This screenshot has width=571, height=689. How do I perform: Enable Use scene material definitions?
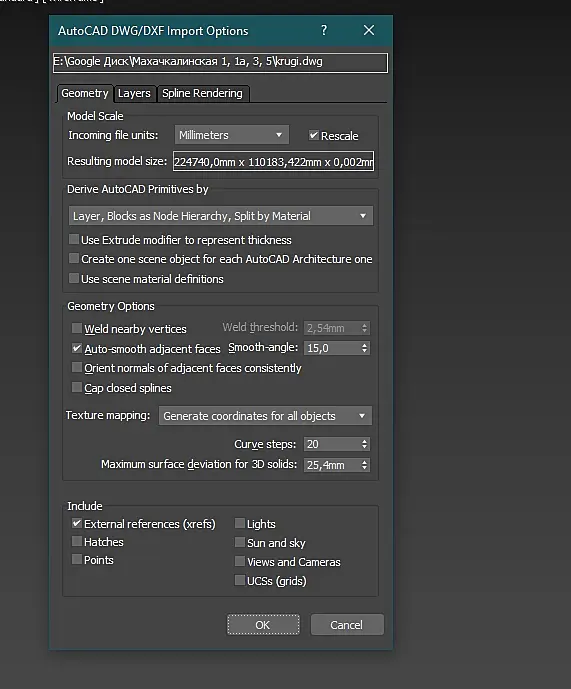[x=74, y=278]
